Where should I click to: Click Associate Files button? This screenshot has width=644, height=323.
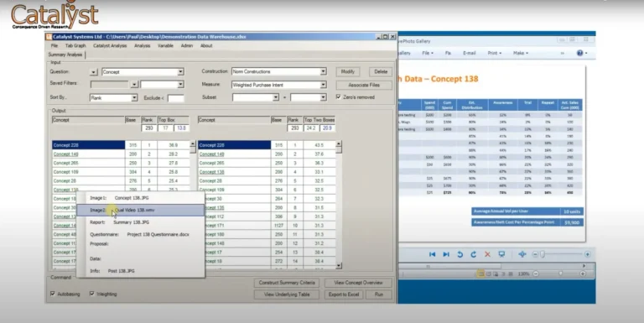364,85
